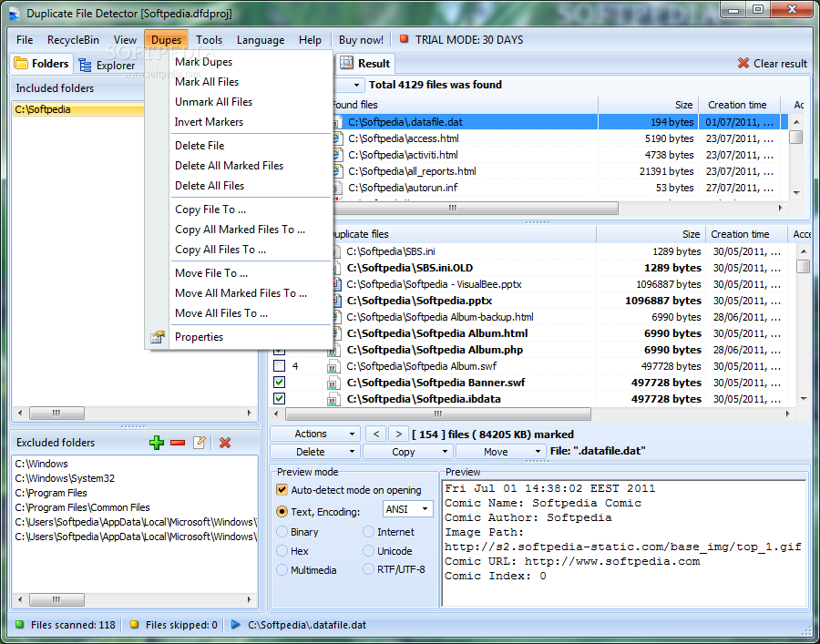This screenshot has width=820, height=644.
Task: Select the Unicode preview radio button
Action: pos(369,550)
